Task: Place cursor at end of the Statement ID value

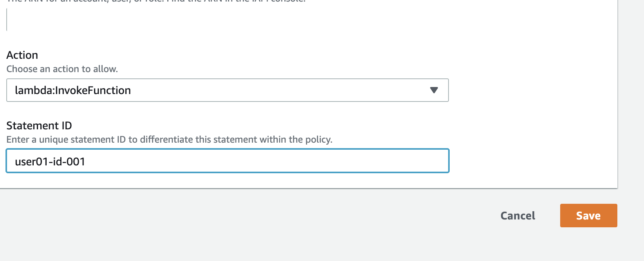Action: click(x=86, y=161)
